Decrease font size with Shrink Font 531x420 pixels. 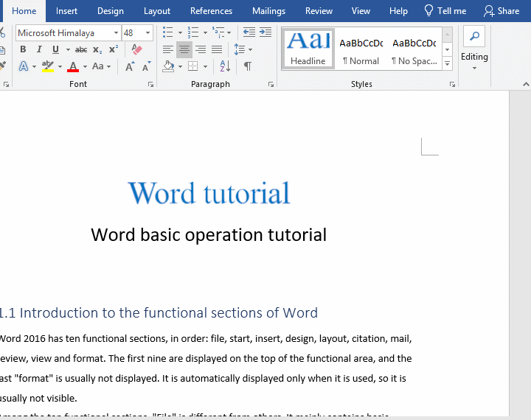tap(146, 66)
